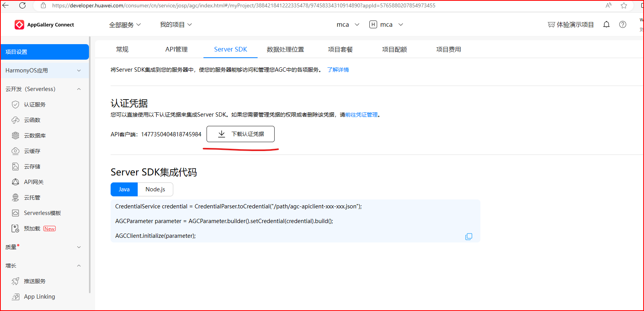Click the cloud function icon beside 云函数
The height and width of the screenshot is (311, 644).
pos(15,120)
